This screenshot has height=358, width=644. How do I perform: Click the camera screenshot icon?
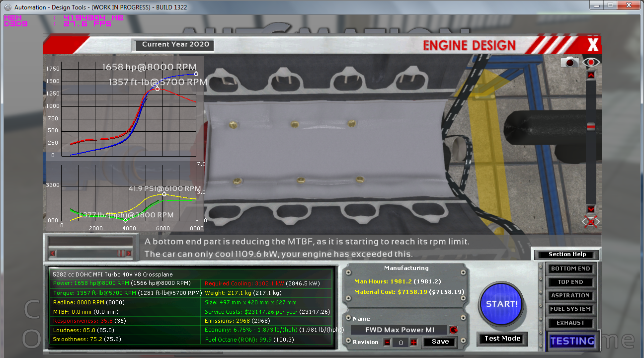[570, 62]
